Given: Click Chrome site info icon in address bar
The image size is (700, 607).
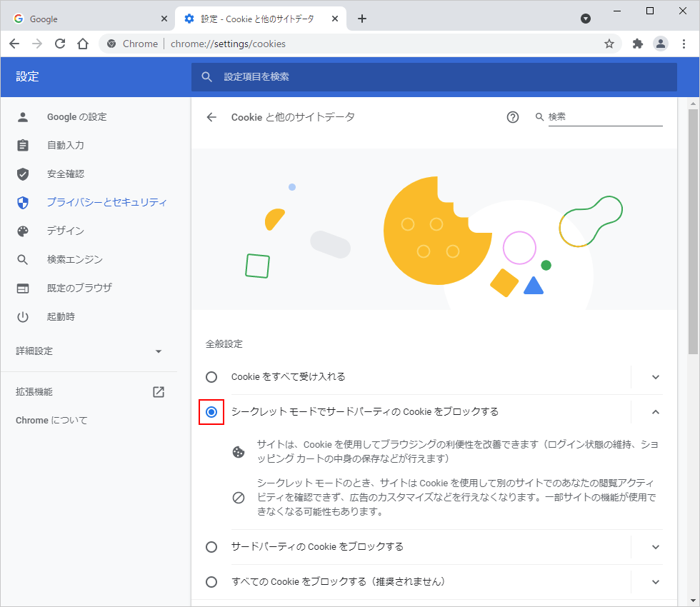Looking at the screenshot, I should 111,44.
